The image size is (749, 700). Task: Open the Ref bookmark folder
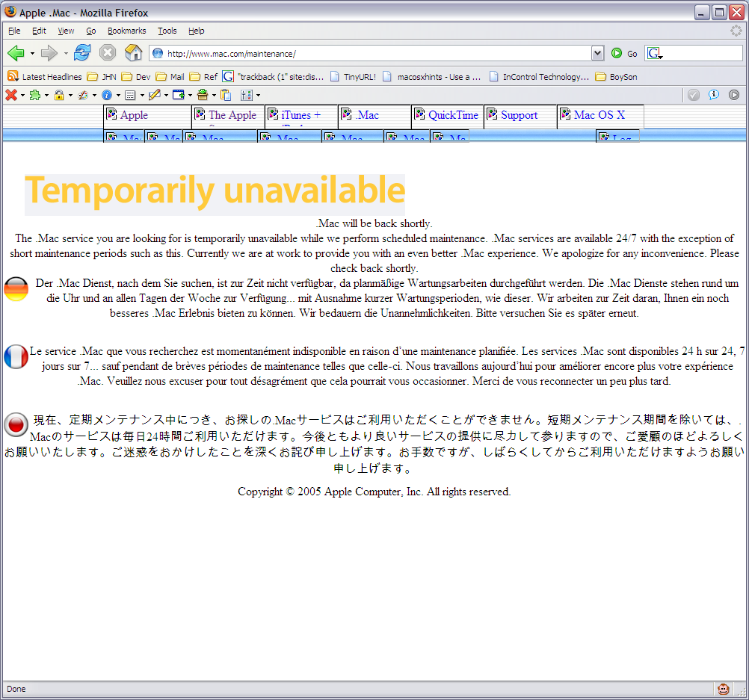point(203,77)
